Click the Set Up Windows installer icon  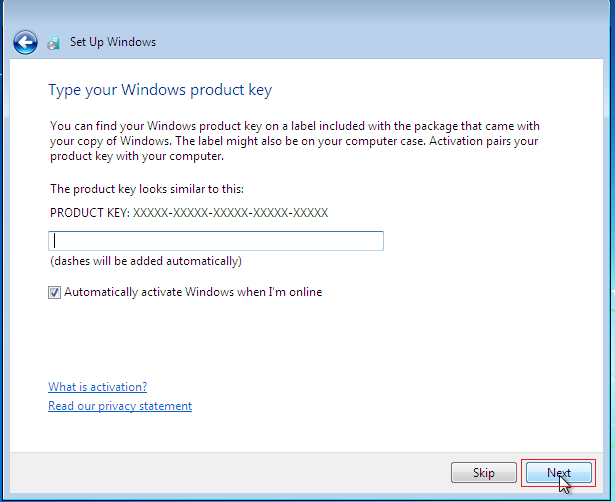(54, 43)
